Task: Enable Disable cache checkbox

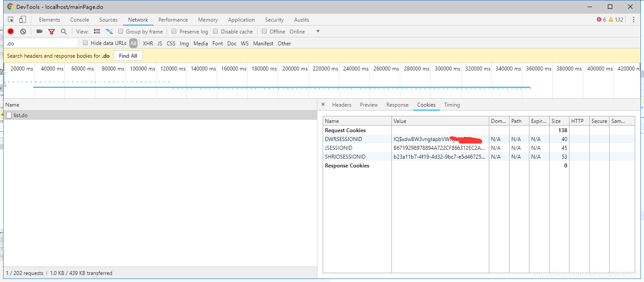Action: (x=216, y=32)
